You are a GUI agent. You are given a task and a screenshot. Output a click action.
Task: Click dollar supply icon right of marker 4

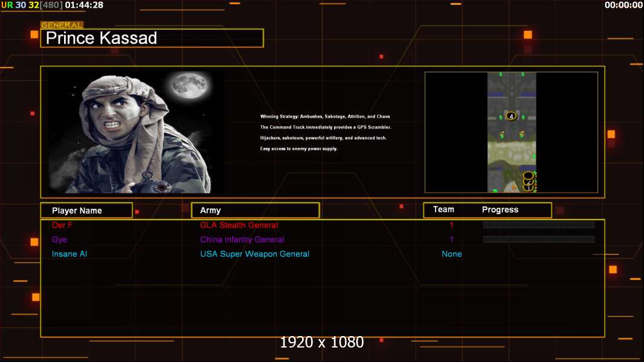523,117
